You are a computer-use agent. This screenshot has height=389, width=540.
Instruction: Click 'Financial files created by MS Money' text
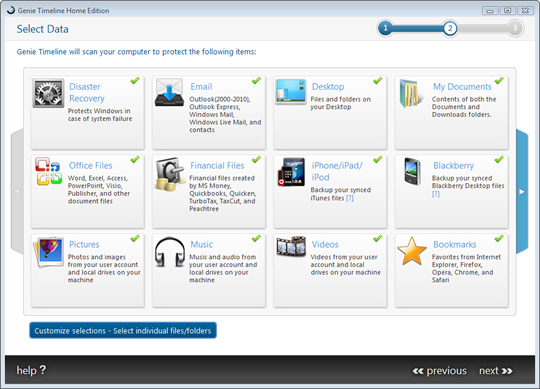(222, 193)
